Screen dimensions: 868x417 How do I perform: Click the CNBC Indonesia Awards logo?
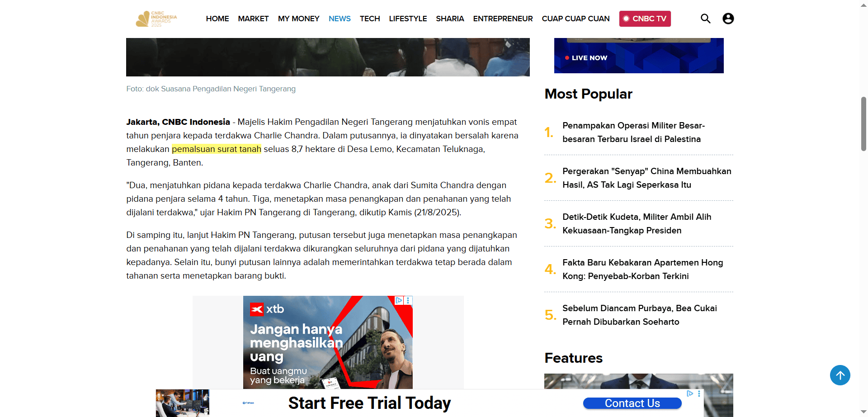(156, 19)
